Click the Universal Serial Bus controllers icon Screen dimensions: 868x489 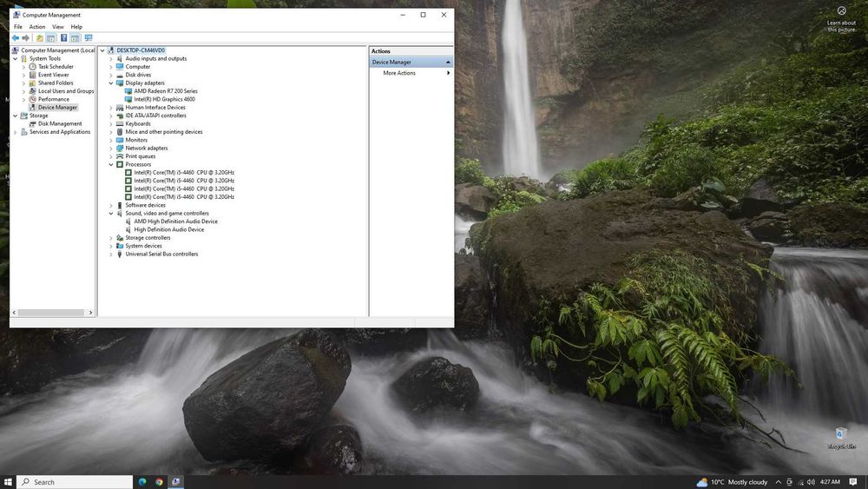[x=120, y=254]
